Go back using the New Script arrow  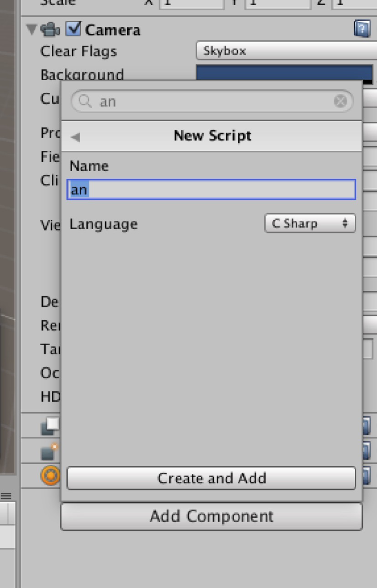click(75, 137)
